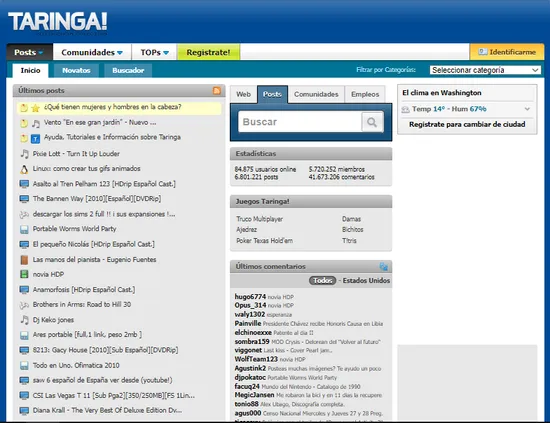Click the floppy disk icon beside Todo en Uno Ofimatica
The image size is (550, 423).
click(x=24, y=365)
